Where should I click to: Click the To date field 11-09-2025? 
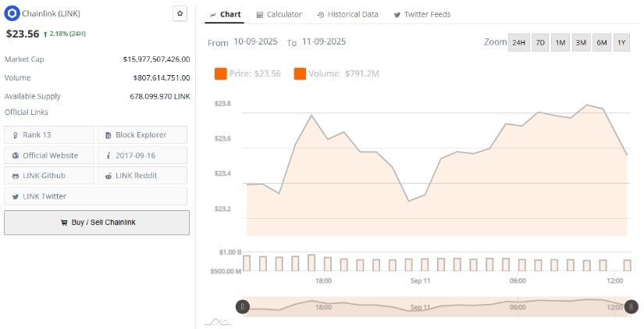(x=324, y=41)
